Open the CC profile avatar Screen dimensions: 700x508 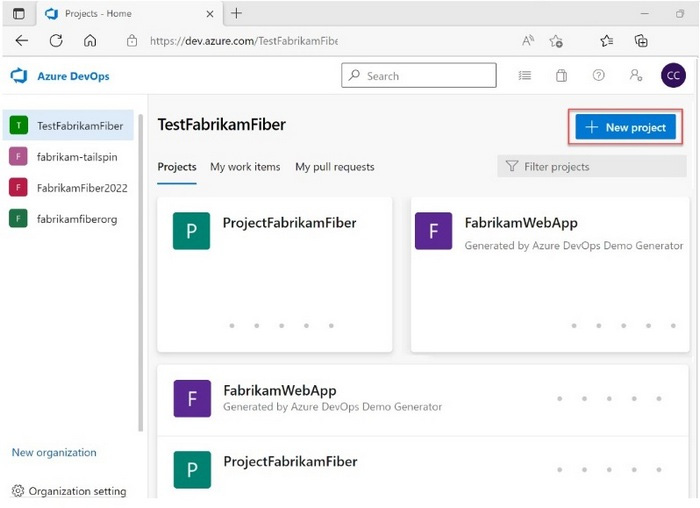(673, 75)
